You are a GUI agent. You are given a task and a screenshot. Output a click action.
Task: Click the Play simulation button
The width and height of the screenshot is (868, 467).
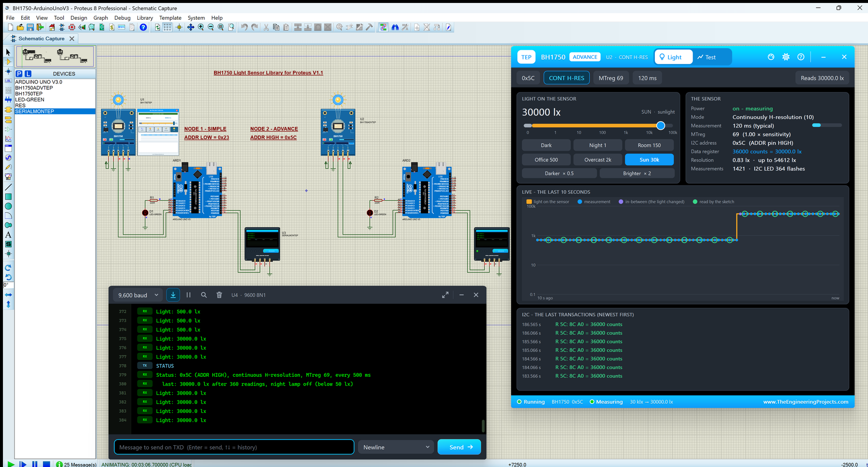coord(11,464)
